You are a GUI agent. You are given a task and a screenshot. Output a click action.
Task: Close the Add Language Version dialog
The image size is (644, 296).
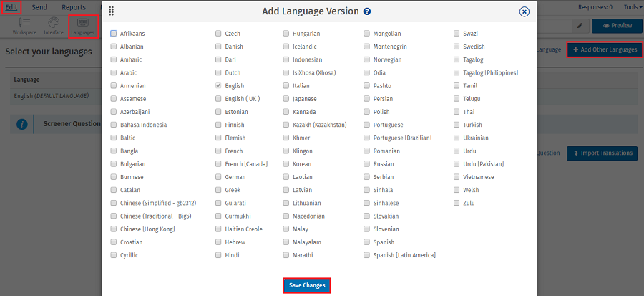click(524, 11)
